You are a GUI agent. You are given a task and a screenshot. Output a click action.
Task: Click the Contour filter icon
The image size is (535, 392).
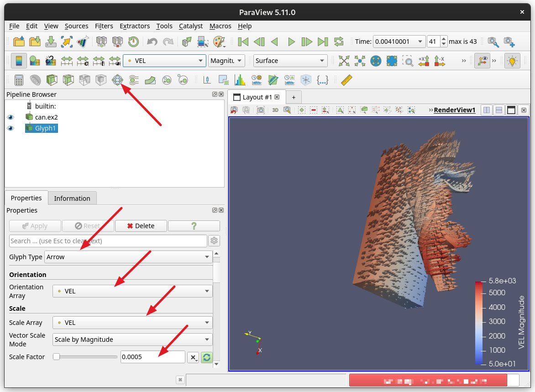[35, 80]
